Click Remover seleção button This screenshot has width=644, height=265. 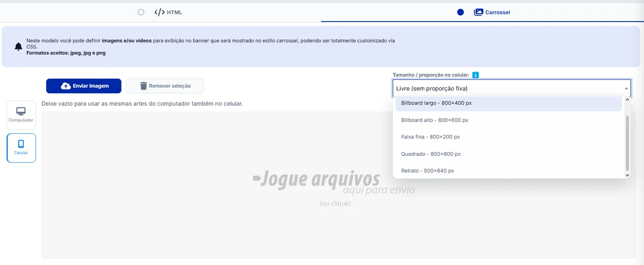pos(164,86)
